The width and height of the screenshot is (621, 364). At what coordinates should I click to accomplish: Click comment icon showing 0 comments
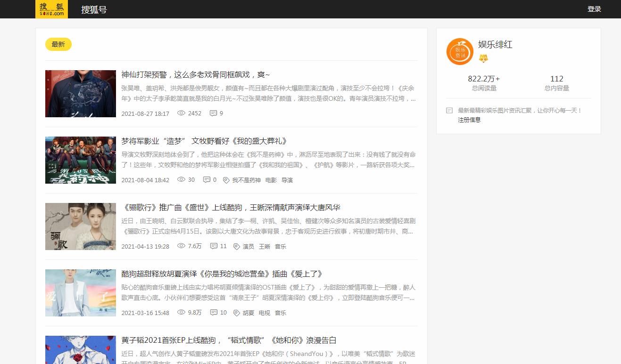(x=207, y=180)
